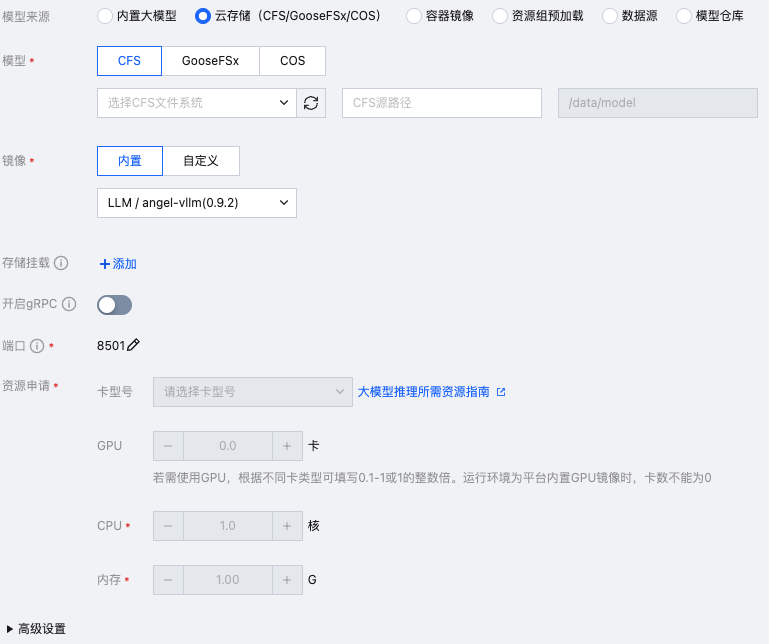Click the refresh CFS file system icon
This screenshot has height=644, width=769.
click(x=311, y=103)
